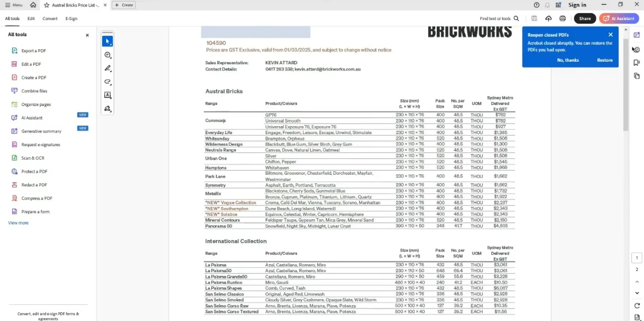The image size is (644, 321).
Task: Open the hamburger Menu
Action: pyautogui.click(x=14, y=5)
